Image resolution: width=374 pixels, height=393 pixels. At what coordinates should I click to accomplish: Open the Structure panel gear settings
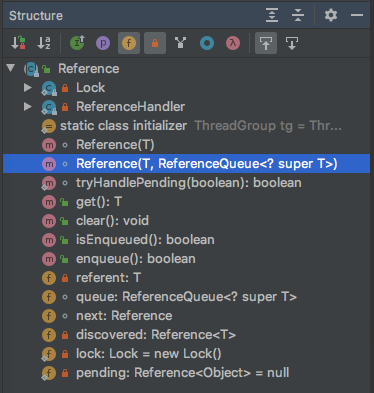(x=331, y=15)
